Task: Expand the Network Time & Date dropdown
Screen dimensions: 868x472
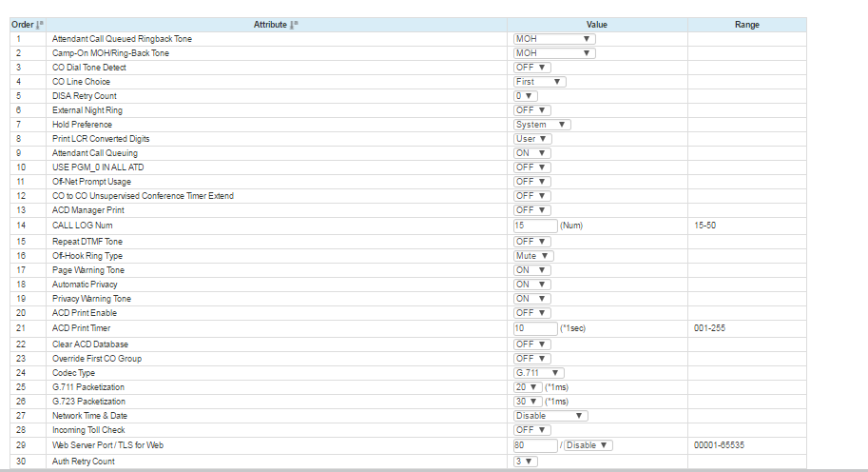Action: (550, 416)
